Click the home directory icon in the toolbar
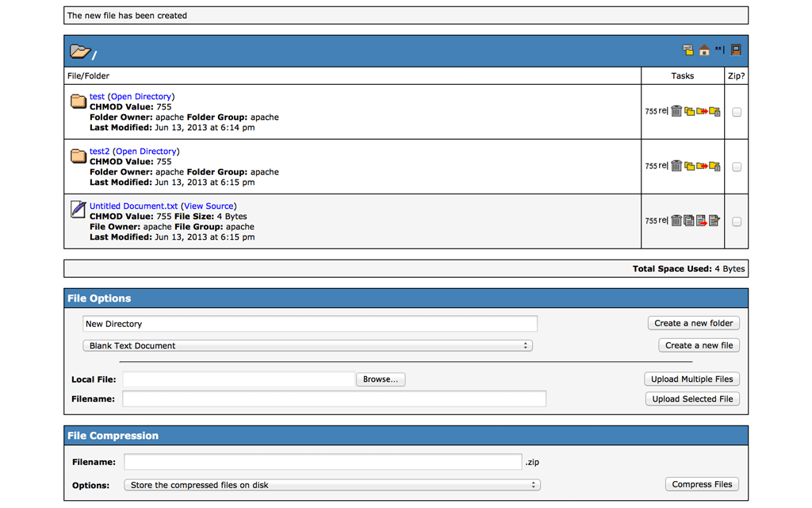The height and width of the screenshot is (508, 812). [x=704, y=49]
